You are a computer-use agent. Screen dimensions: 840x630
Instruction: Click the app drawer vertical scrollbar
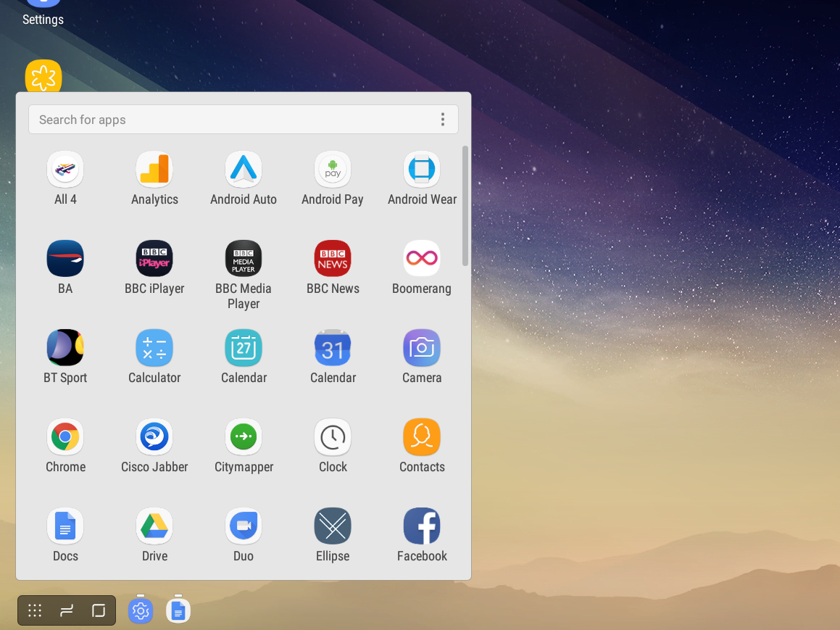point(465,206)
